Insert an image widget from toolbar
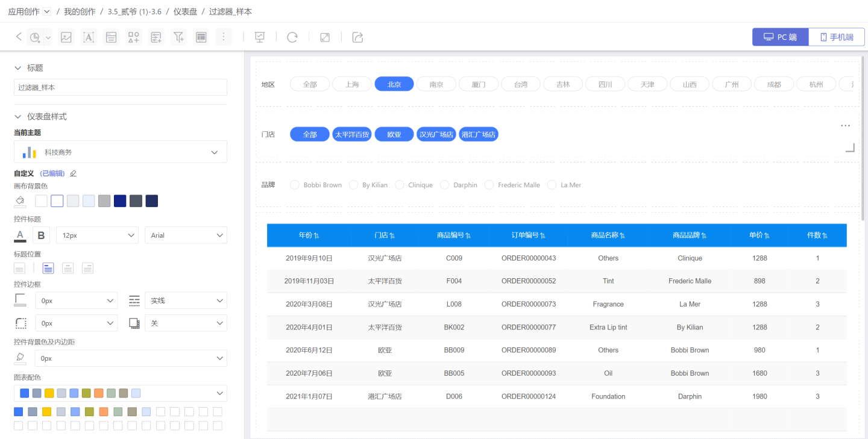868x439 pixels. [x=66, y=37]
